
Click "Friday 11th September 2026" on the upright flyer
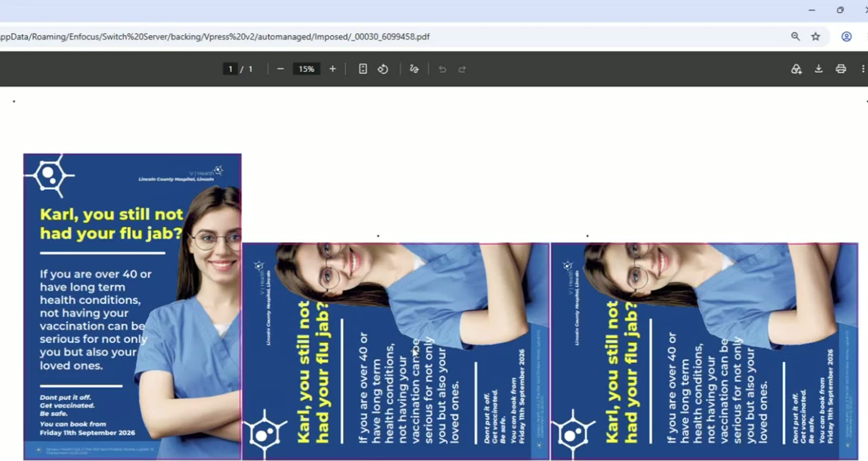(87, 433)
